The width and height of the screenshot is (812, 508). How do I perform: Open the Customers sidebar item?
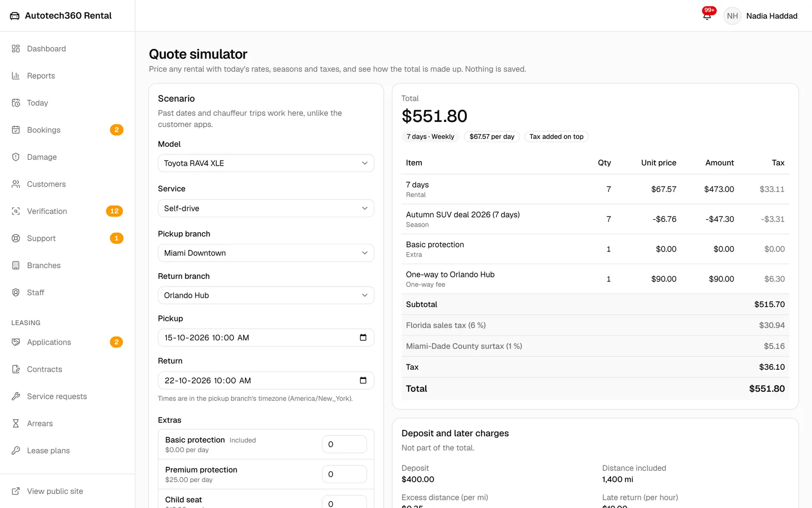(67, 184)
